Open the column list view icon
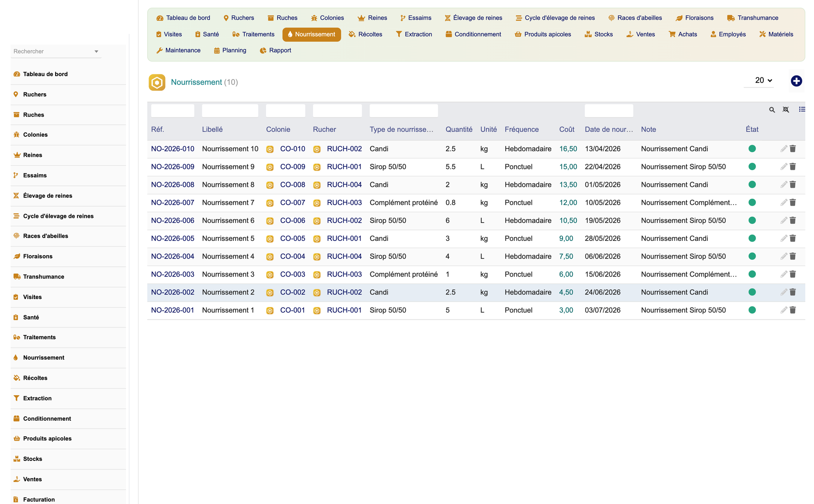 coord(802,109)
